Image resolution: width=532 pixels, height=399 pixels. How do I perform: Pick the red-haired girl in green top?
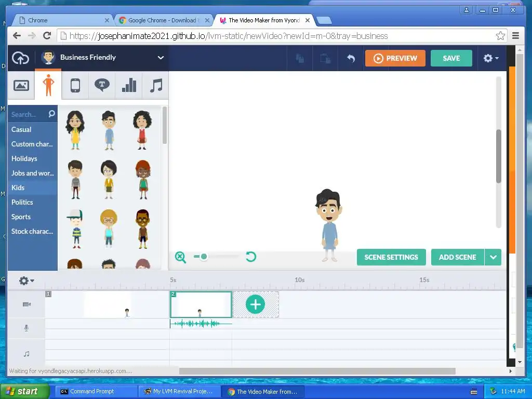point(143,179)
